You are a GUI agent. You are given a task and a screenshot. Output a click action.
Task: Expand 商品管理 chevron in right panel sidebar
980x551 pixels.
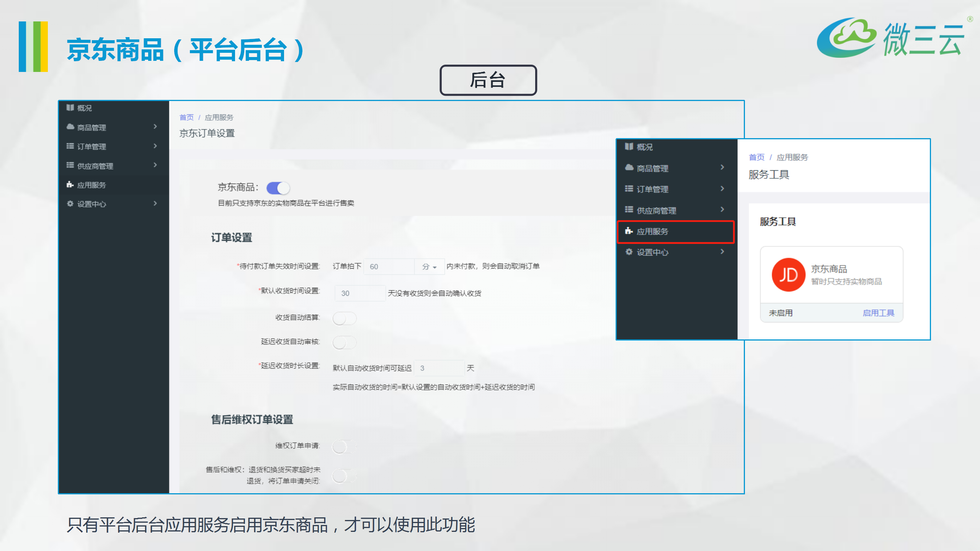coord(722,167)
